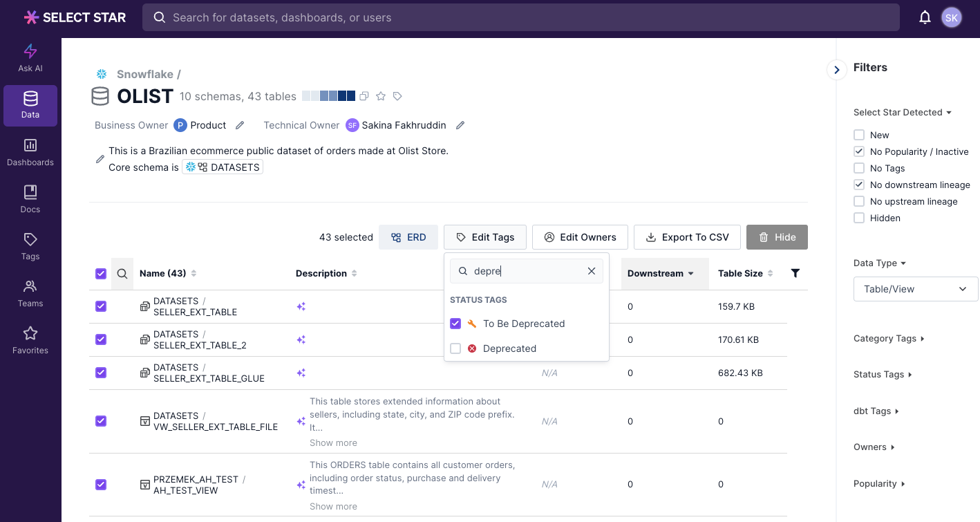Collapse the Data Type filter section
This screenshot has width=980, height=522.
click(880, 263)
